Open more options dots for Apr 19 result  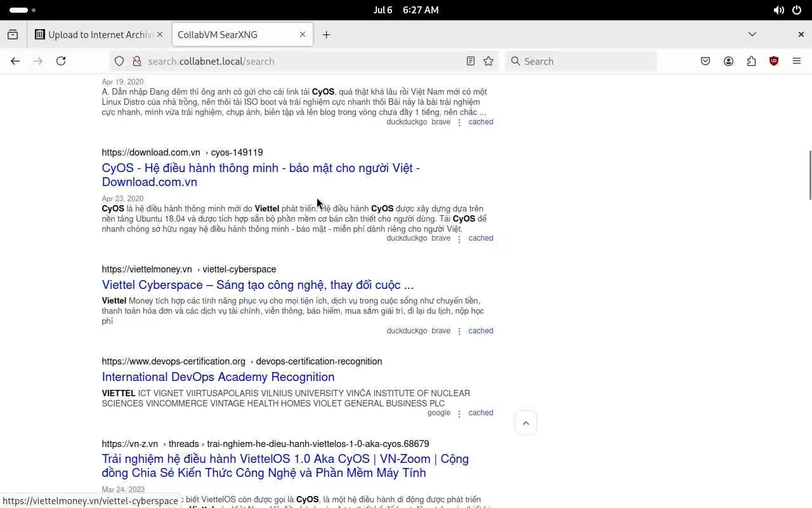coord(459,123)
